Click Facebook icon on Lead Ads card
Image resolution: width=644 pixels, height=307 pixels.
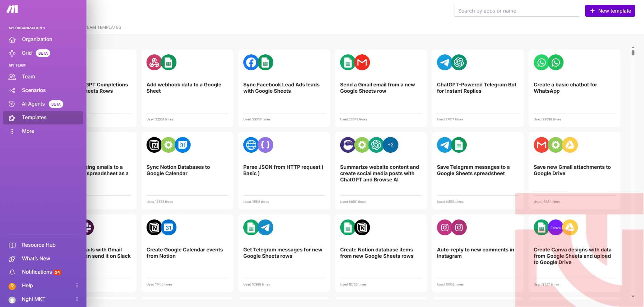pos(251,63)
